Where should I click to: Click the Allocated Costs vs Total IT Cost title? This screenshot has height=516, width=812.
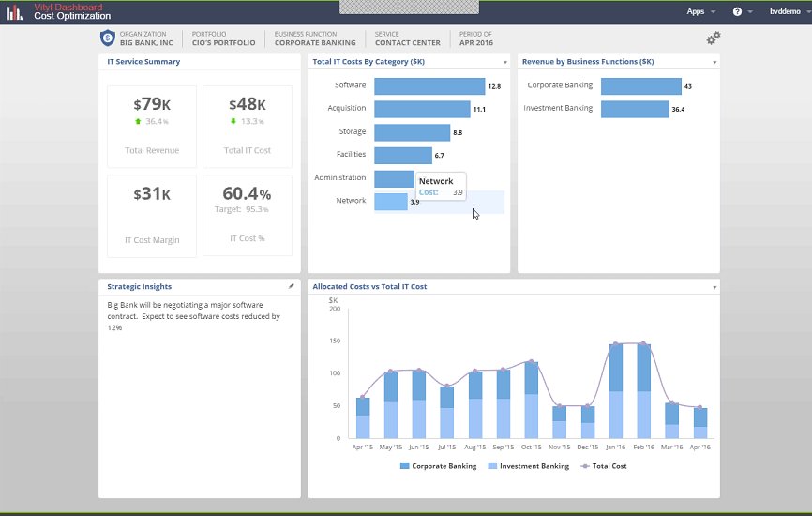click(x=369, y=286)
